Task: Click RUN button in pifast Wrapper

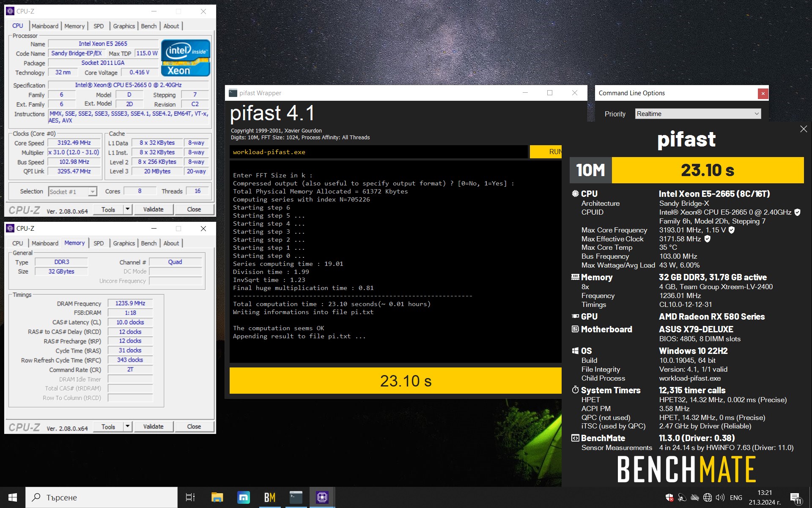Action: click(546, 152)
